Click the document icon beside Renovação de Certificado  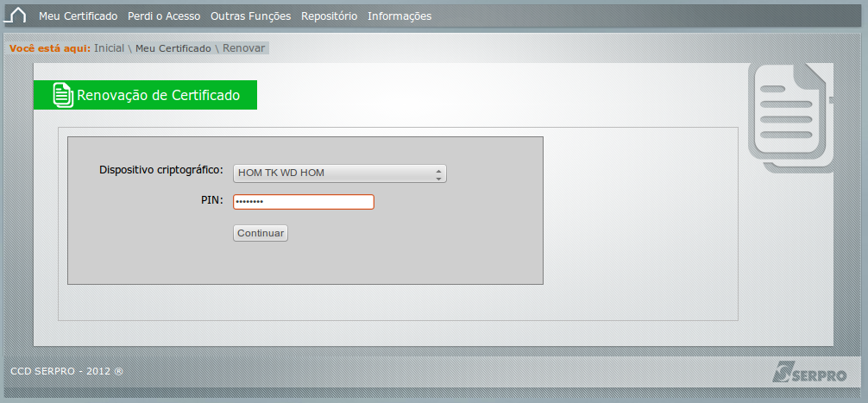click(63, 95)
